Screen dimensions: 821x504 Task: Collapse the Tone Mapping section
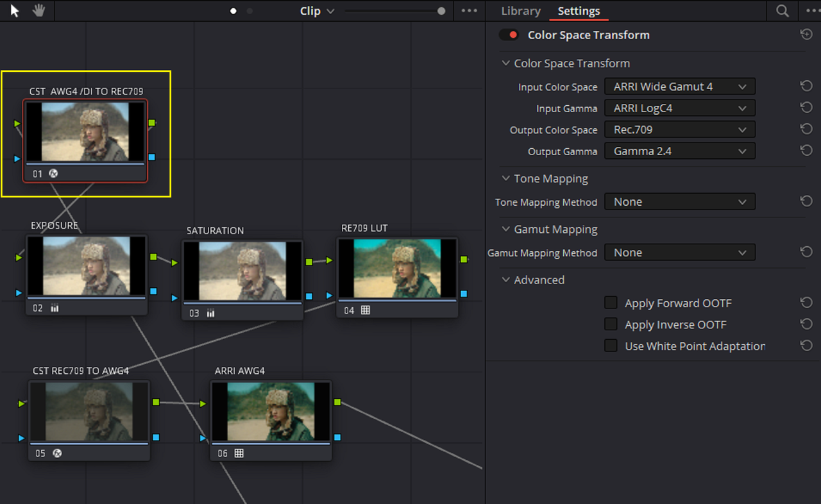click(506, 178)
